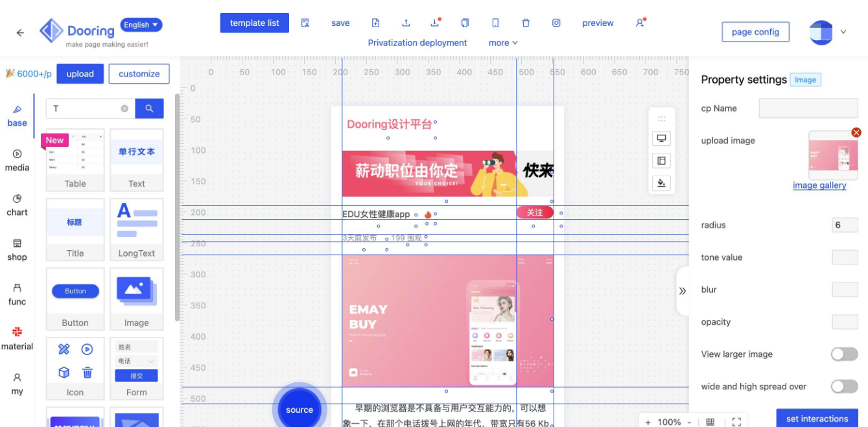868x427 pixels.
Task: Toggle the grid icon in zoom bar
Action: click(710, 422)
